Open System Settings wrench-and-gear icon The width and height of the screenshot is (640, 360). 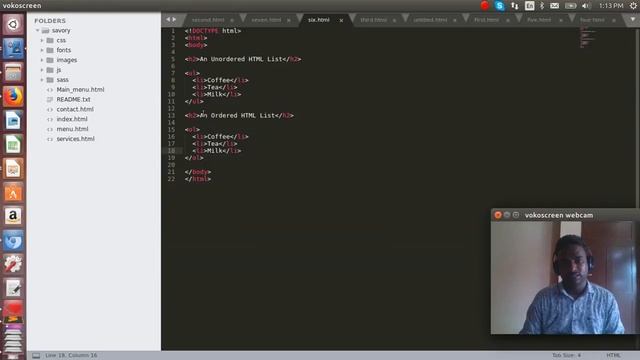pos(13,264)
